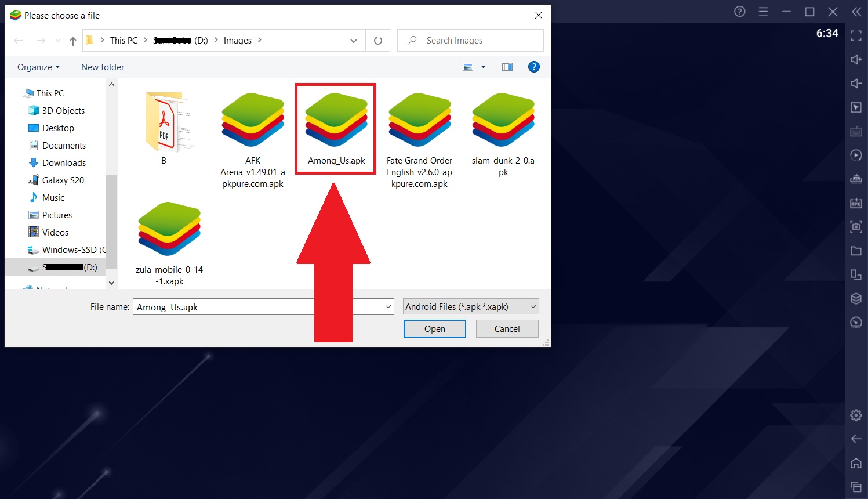Expand chevron after This PC in address bar
The height and width of the screenshot is (499, 868).
(x=146, y=40)
